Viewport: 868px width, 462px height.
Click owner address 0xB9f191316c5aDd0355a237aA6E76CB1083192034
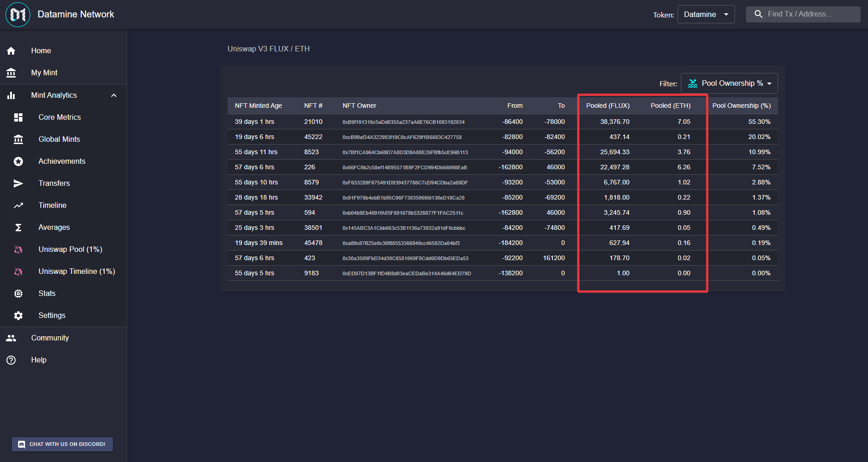coord(404,122)
